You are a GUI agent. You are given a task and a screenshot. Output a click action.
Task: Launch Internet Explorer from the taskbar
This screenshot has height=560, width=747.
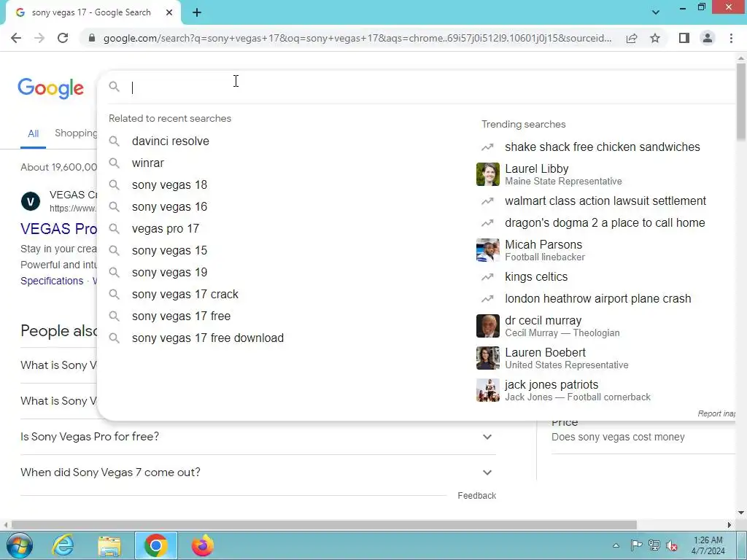point(63,545)
